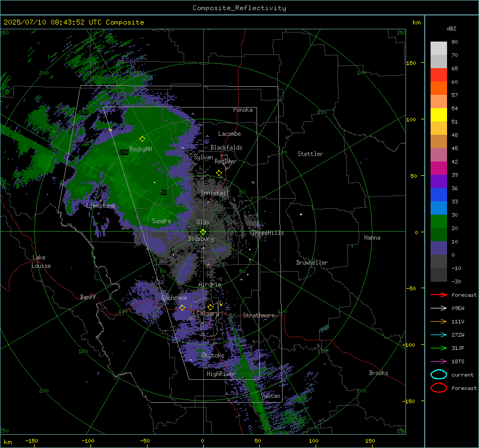This screenshot has height=448, width=479.
Task: Choose the purple 39–36 dBZ swatch
Action: 439,182
